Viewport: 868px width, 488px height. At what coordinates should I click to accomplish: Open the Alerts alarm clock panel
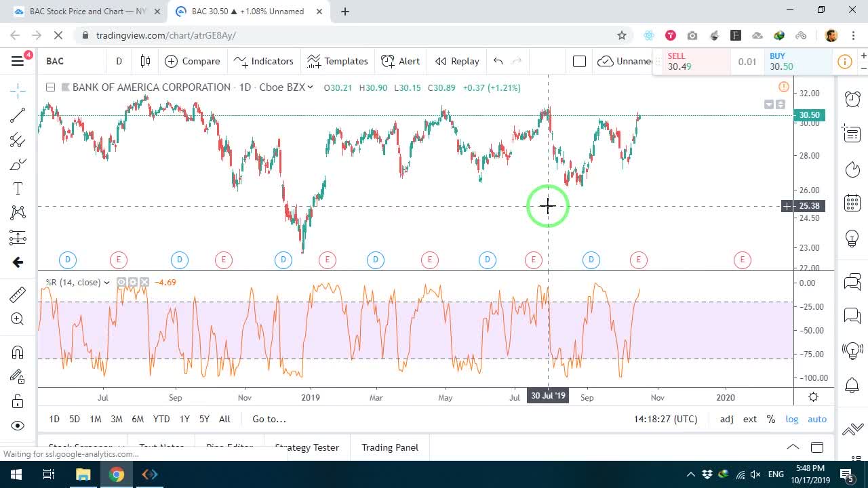pos(852,99)
